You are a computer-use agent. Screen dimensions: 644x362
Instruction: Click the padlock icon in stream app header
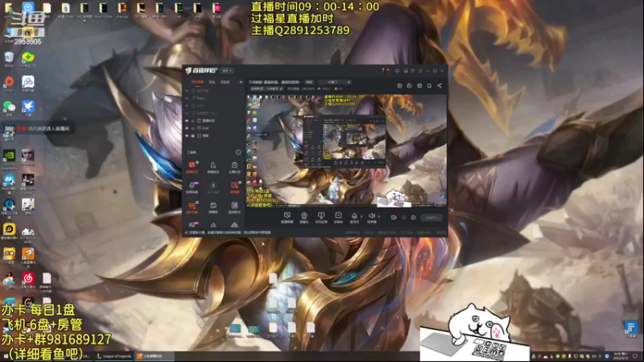point(409,86)
